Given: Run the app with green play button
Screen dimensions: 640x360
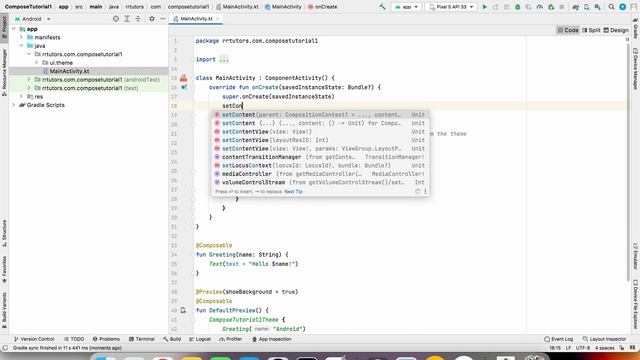Looking at the screenshot, I should tap(484, 7).
